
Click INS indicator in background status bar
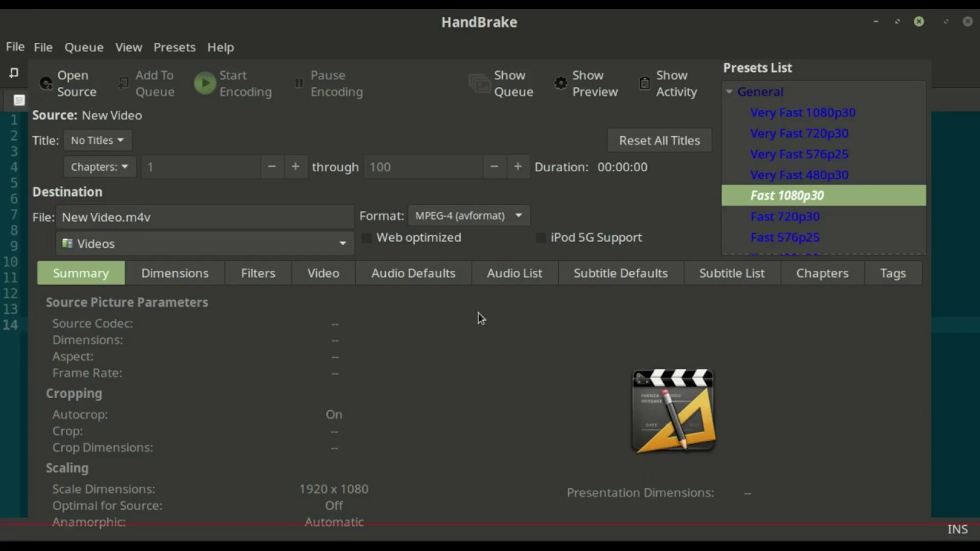click(x=958, y=530)
